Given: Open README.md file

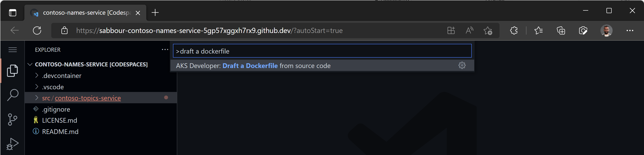Looking at the screenshot, I should coord(101,132).
